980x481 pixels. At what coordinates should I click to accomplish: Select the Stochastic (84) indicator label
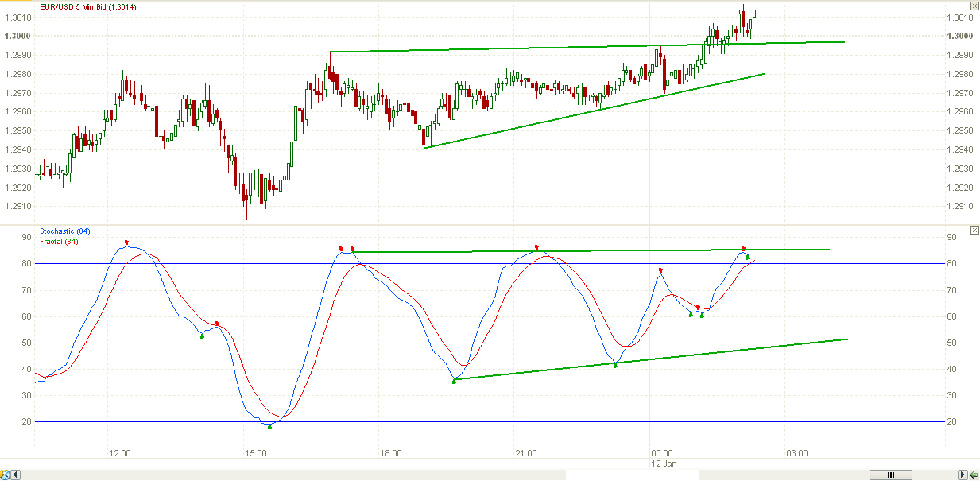pyautogui.click(x=64, y=231)
